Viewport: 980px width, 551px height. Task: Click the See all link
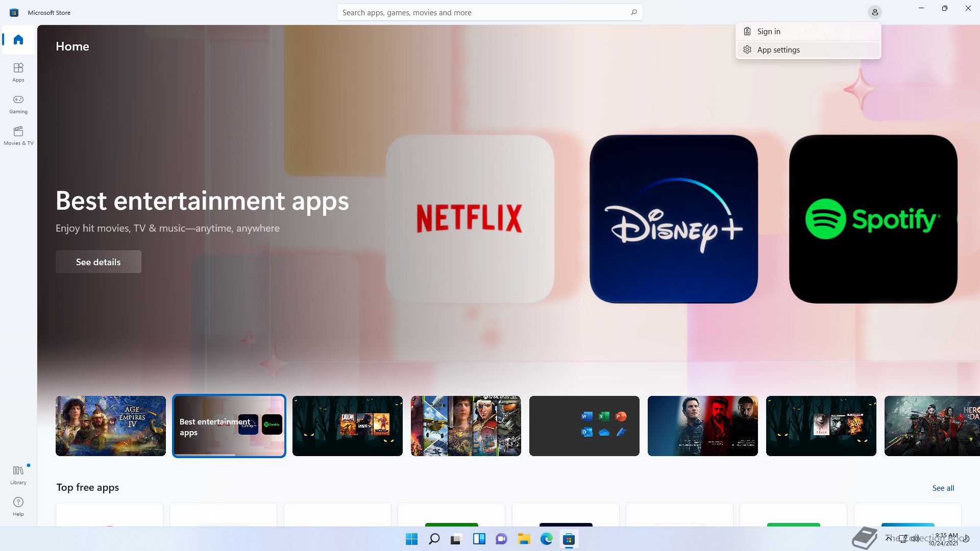click(943, 488)
